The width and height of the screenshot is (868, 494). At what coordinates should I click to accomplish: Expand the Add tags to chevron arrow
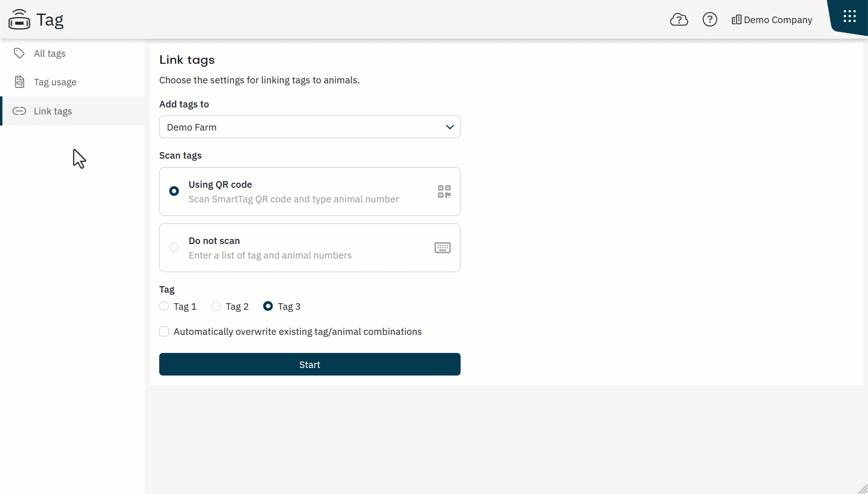450,127
